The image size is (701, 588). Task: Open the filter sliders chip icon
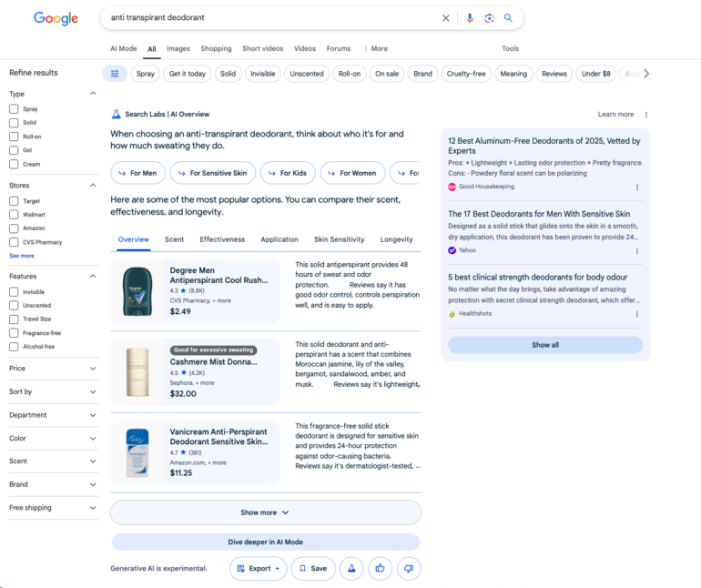tap(115, 74)
